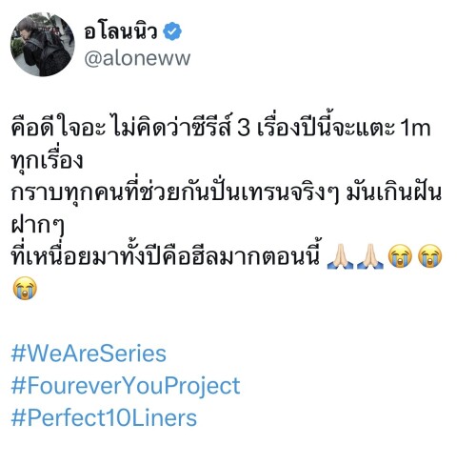The image size is (476, 465).
Task: Click the first praying hands emoji
Action: 340,256
